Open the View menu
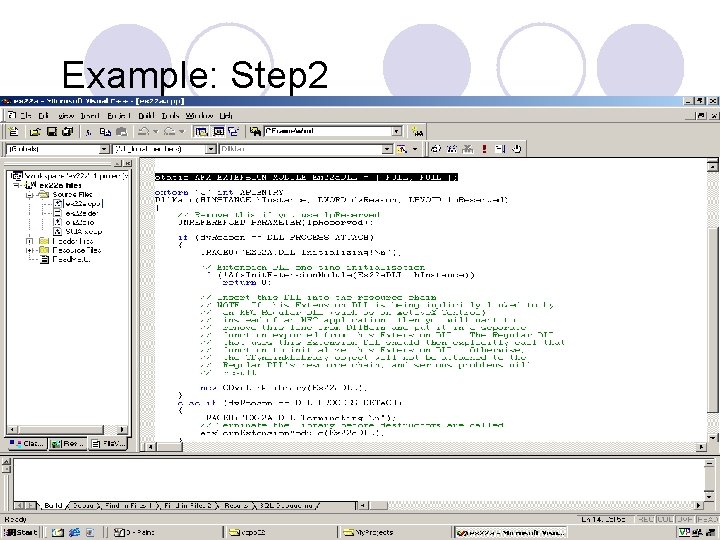 66,116
